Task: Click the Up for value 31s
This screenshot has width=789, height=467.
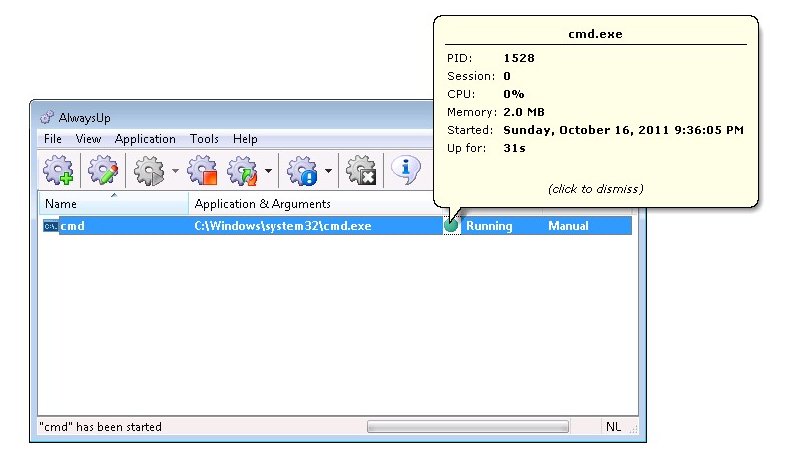Action: click(x=514, y=148)
